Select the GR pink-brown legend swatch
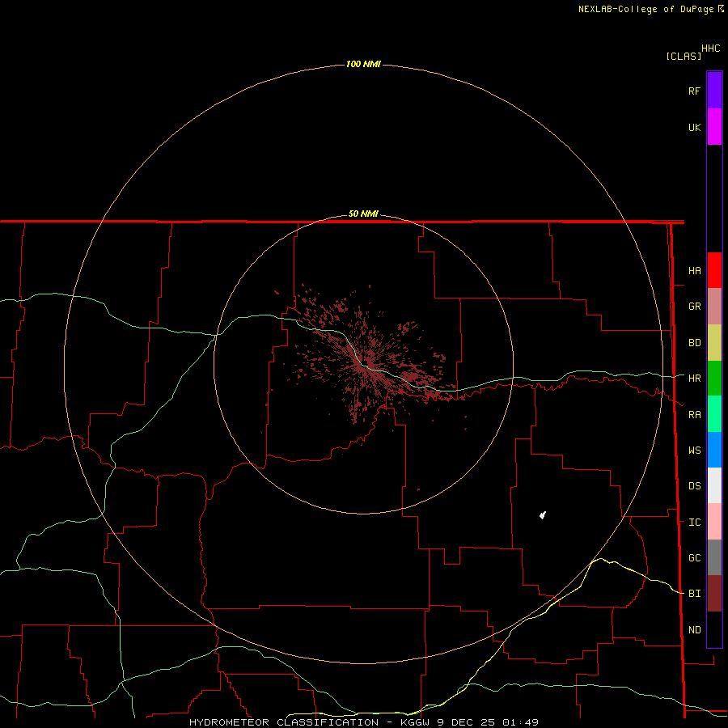Image resolution: width=728 pixels, height=728 pixels. tap(714, 307)
